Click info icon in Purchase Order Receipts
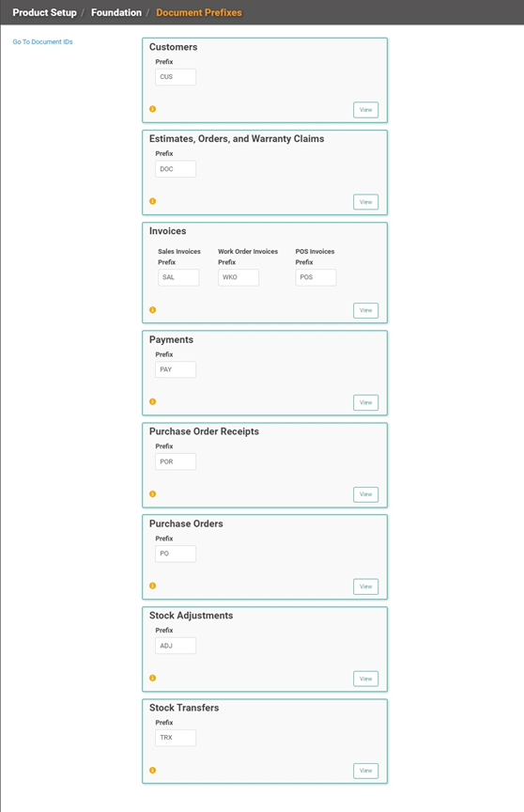This screenshot has height=812, width=524. point(152,493)
